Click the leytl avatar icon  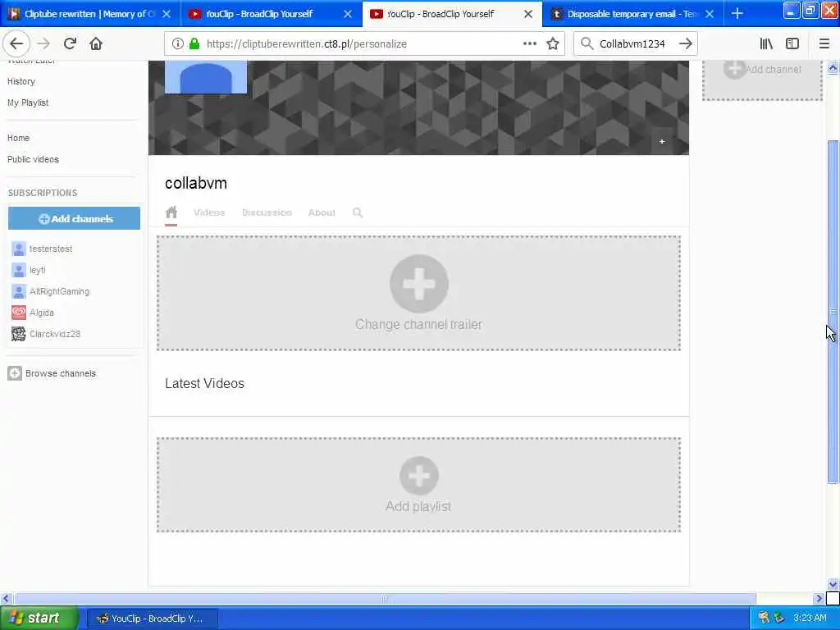coord(19,270)
